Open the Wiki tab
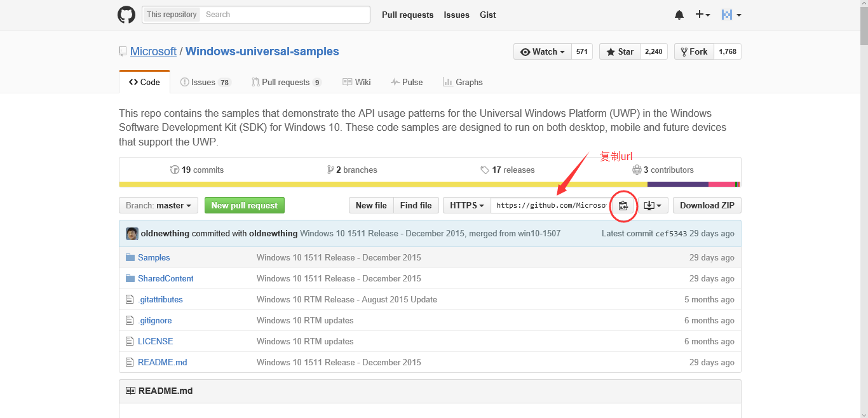The height and width of the screenshot is (418, 868). click(356, 82)
